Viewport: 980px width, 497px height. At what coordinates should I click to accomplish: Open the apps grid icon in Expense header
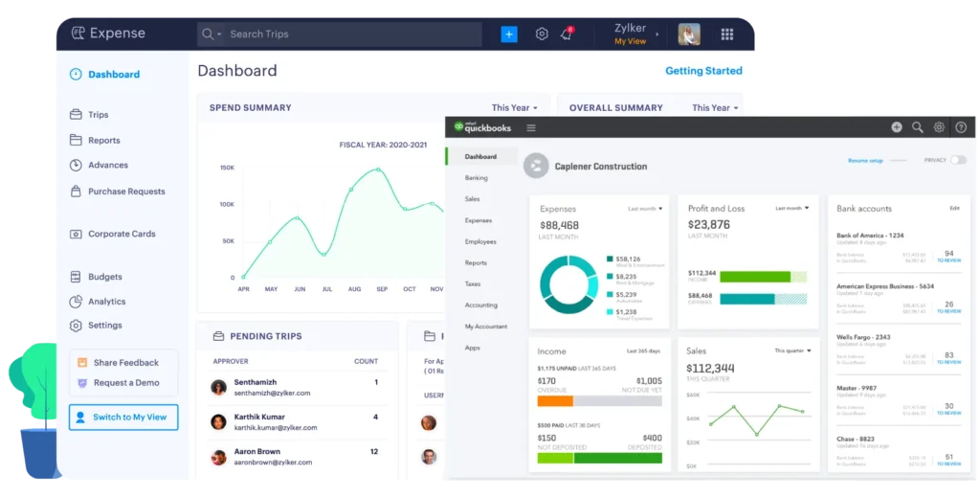[727, 34]
